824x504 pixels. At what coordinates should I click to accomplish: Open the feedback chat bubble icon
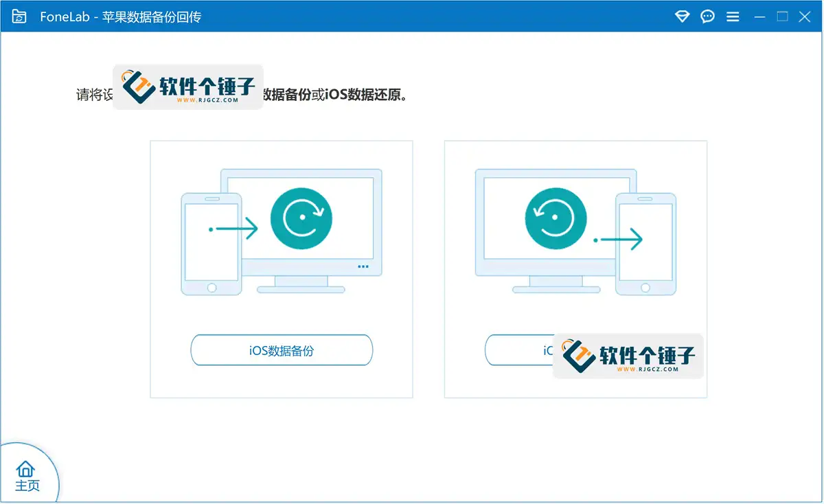coord(707,16)
